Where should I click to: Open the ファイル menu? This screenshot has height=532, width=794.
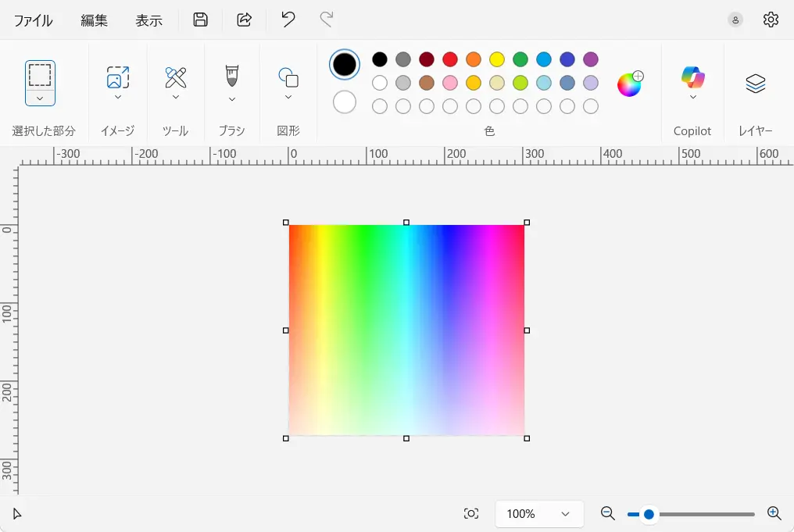point(33,20)
